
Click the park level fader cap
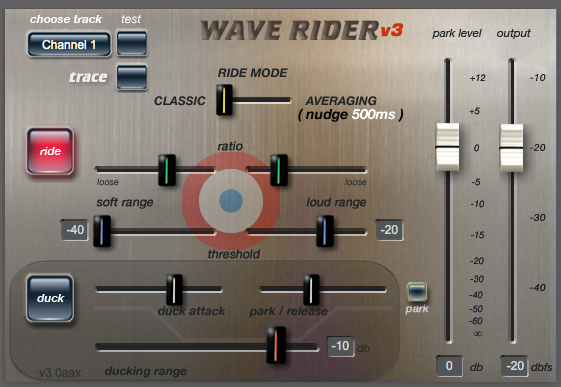447,147
